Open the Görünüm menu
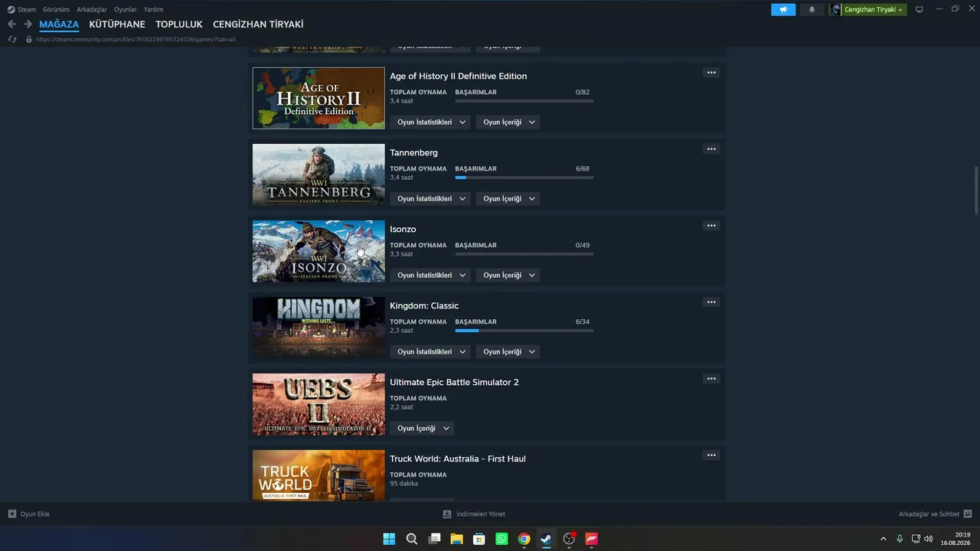Screen dimensions: 980x551 click(56, 9)
